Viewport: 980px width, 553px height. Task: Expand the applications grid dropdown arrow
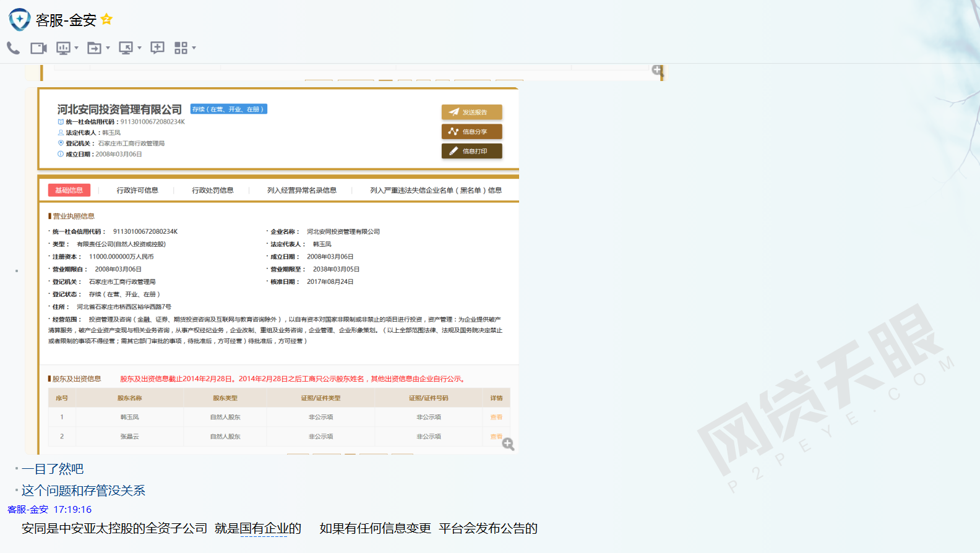[x=194, y=48]
